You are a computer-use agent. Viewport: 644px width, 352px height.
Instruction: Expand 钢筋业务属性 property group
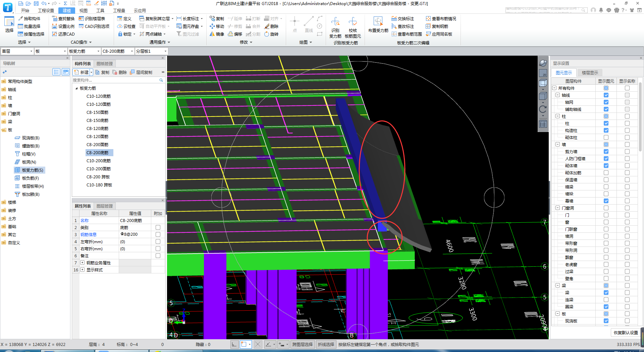click(x=82, y=263)
